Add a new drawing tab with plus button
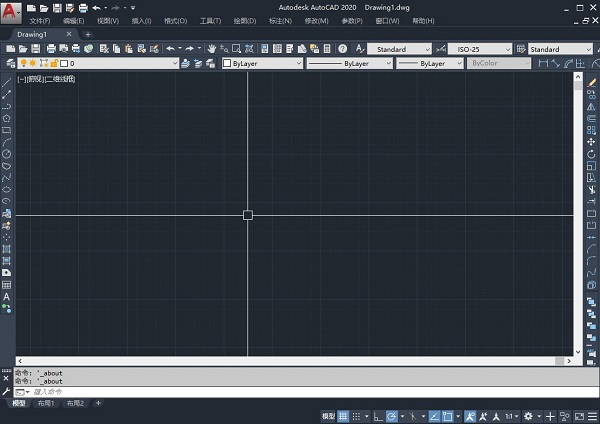The width and height of the screenshot is (600, 424). tap(87, 34)
